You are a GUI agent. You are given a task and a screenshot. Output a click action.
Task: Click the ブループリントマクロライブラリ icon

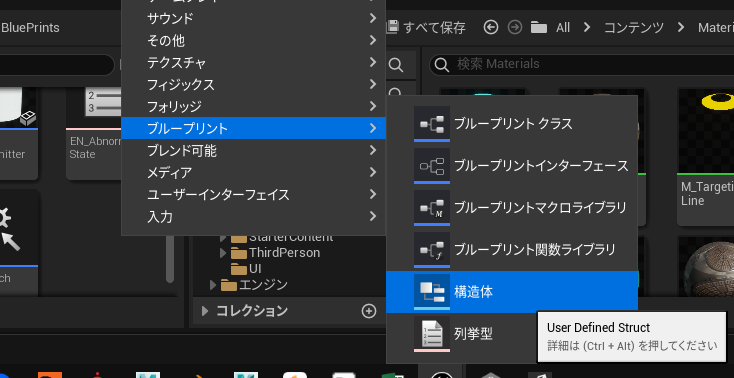[x=432, y=207]
